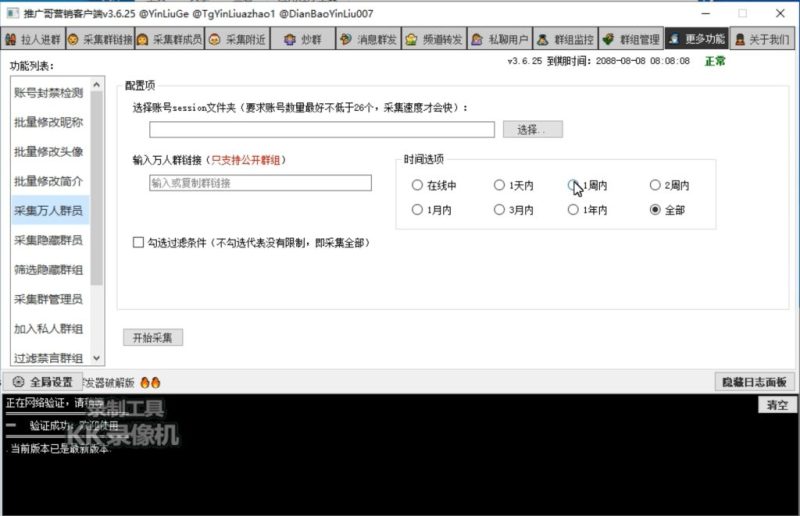Screen dimensions: 800x516
Task: Click the gear icon on 全局设置
Action: (18, 381)
